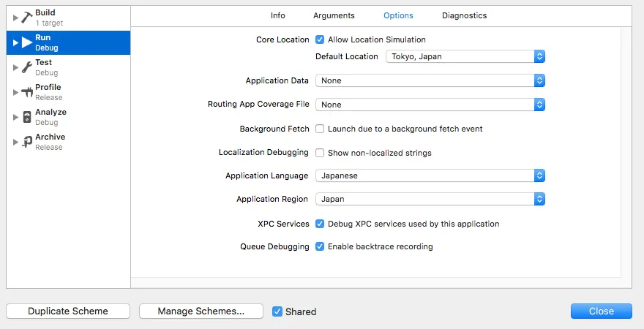Disable Debug XPC services checkbox
The image size is (644, 329).
coord(320,224)
